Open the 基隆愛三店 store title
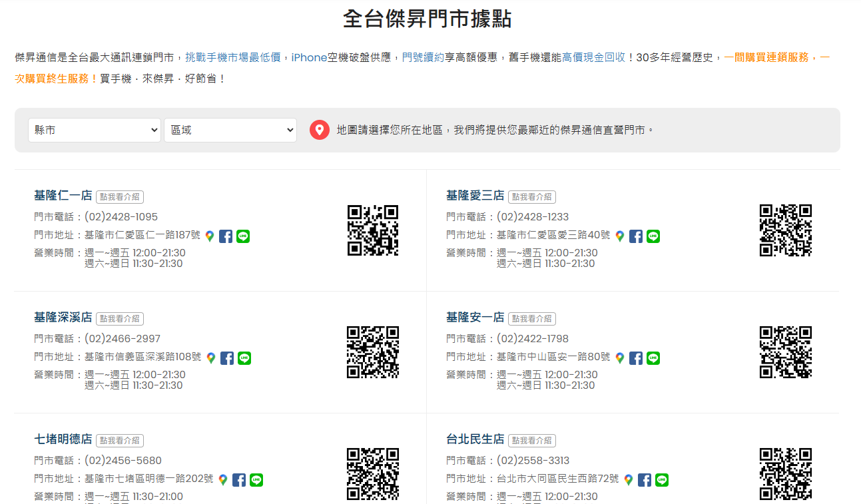 pyautogui.click(x=475, y=196)
